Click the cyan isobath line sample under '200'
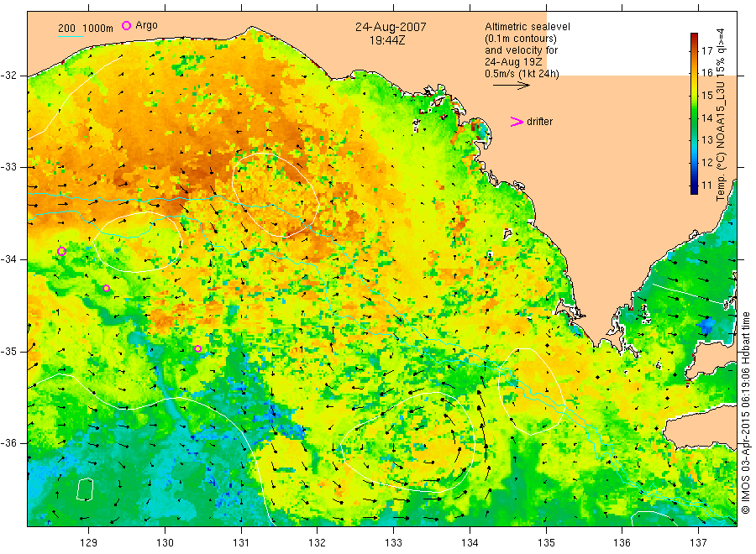Screen dimensions: 756x554 click(x=71, y=36)
